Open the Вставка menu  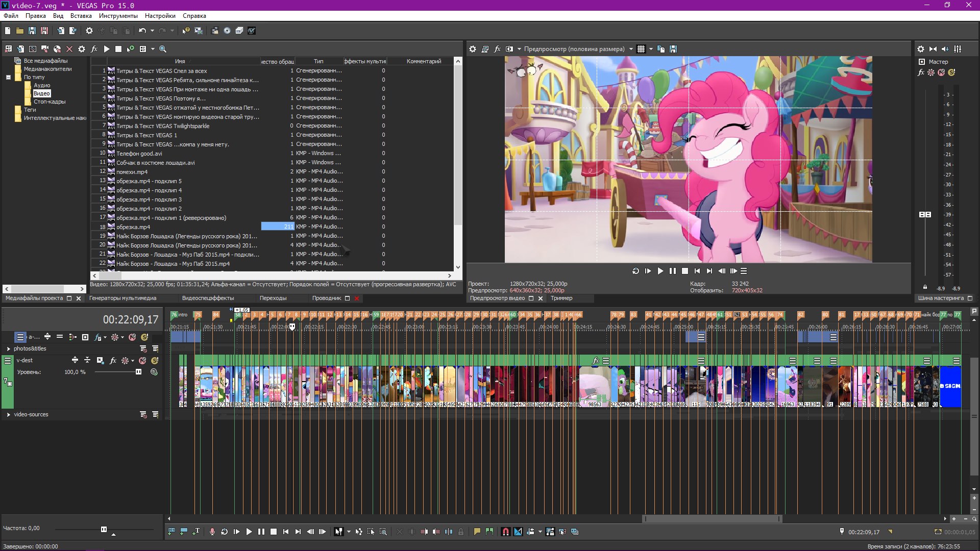(x=81, y=16)
